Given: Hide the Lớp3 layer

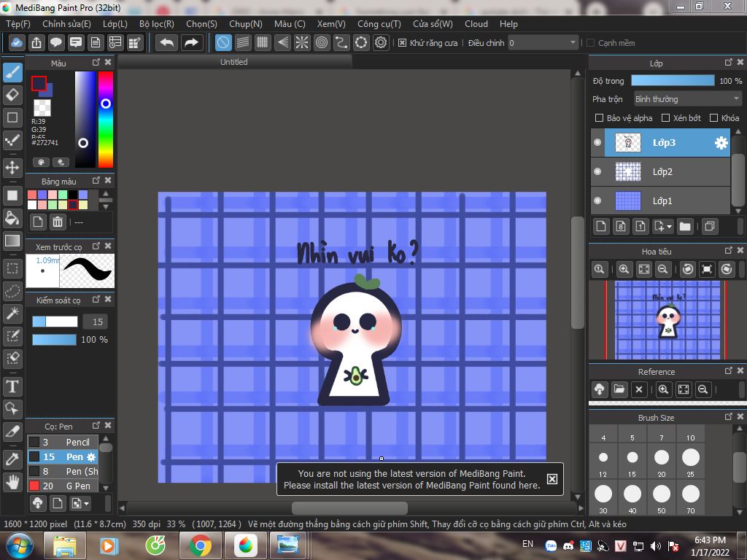Looking at the screenshot, I should click(597, 142).
